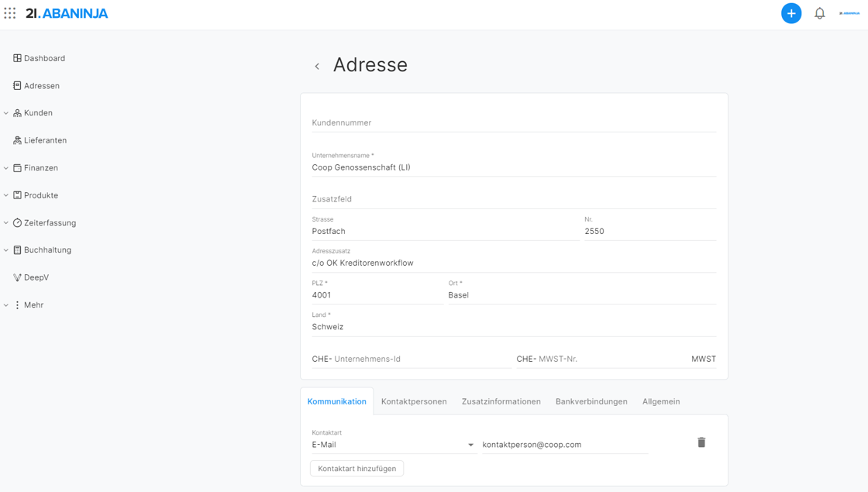Click the AbaNinja logo
Viewport: 868px width, 492px height.
point(67,13)
